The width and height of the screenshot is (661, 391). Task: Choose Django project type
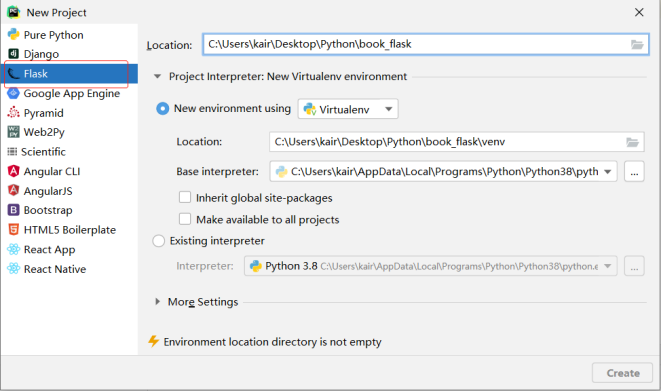pyautogui.click(x=41, y=54)
